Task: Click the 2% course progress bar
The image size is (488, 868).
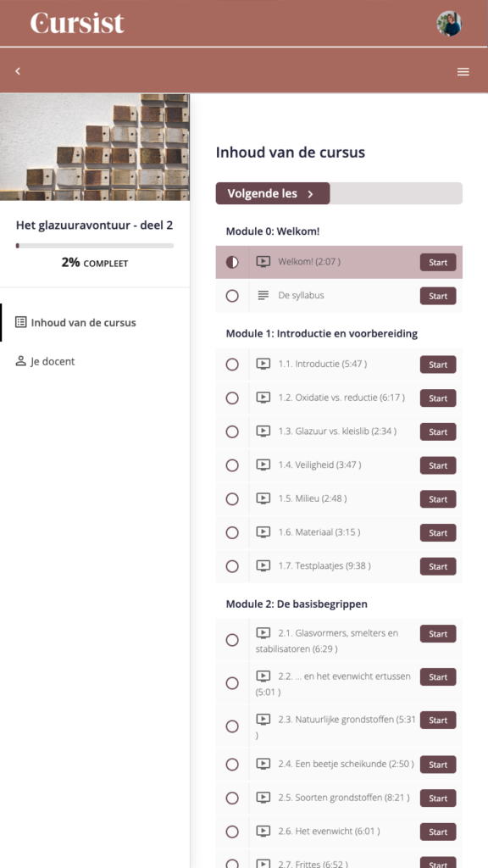Action: (x=95, y=245)
